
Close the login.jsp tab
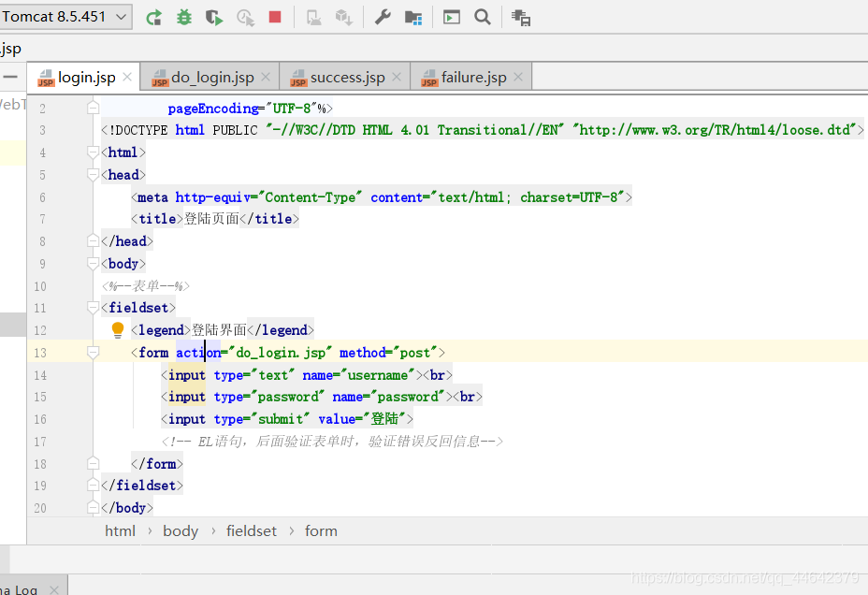127,77
